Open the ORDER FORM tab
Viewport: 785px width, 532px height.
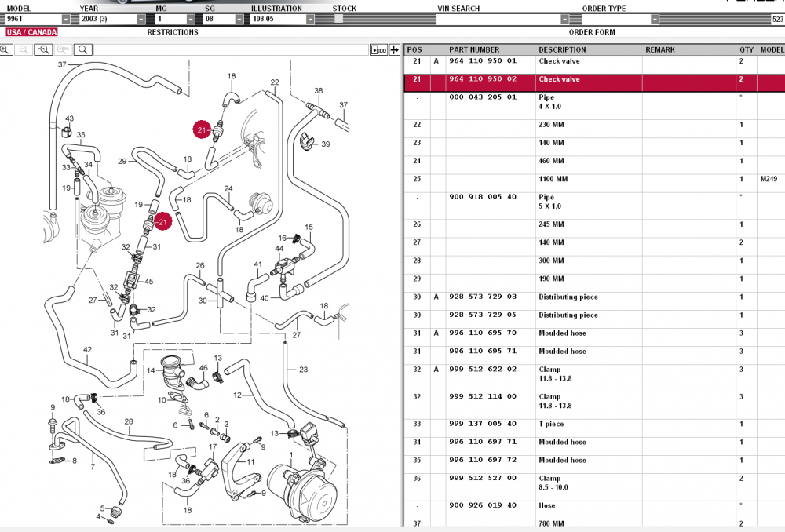(592, 32)
